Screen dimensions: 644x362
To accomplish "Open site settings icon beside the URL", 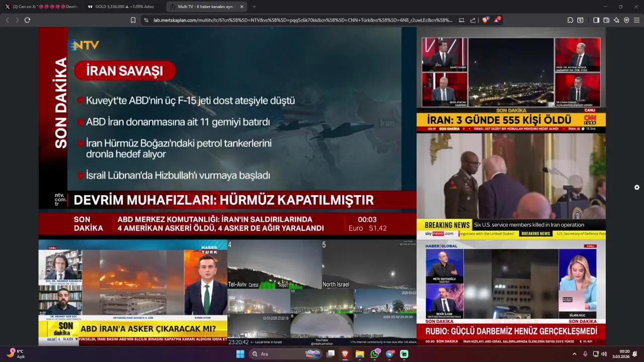I will pos(146,20).
